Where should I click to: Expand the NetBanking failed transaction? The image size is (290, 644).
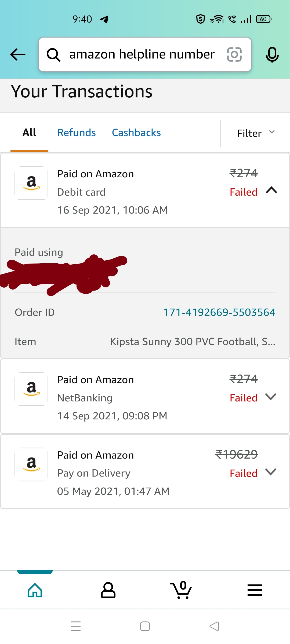[x=271, y=397]
